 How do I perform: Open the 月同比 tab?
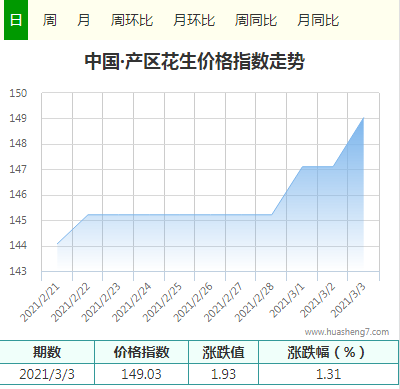coord(318,20)
